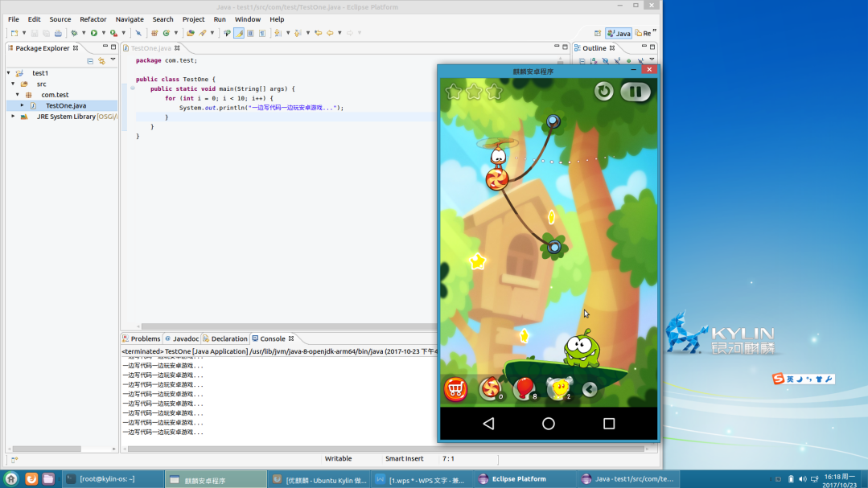Image resolution: width=868 pixels, height=488 pixels.
Task: Click the green Run button in toolbar
Action: pyautogui.click(x=94, y=33)
